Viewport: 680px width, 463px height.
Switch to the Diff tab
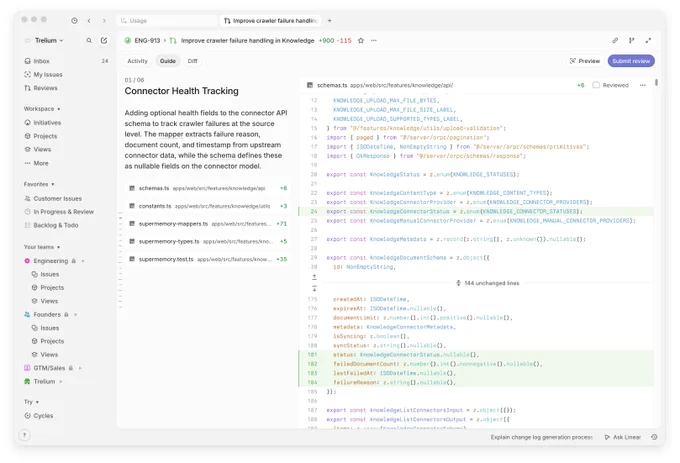pyautogui.click(x=193, y=61)
